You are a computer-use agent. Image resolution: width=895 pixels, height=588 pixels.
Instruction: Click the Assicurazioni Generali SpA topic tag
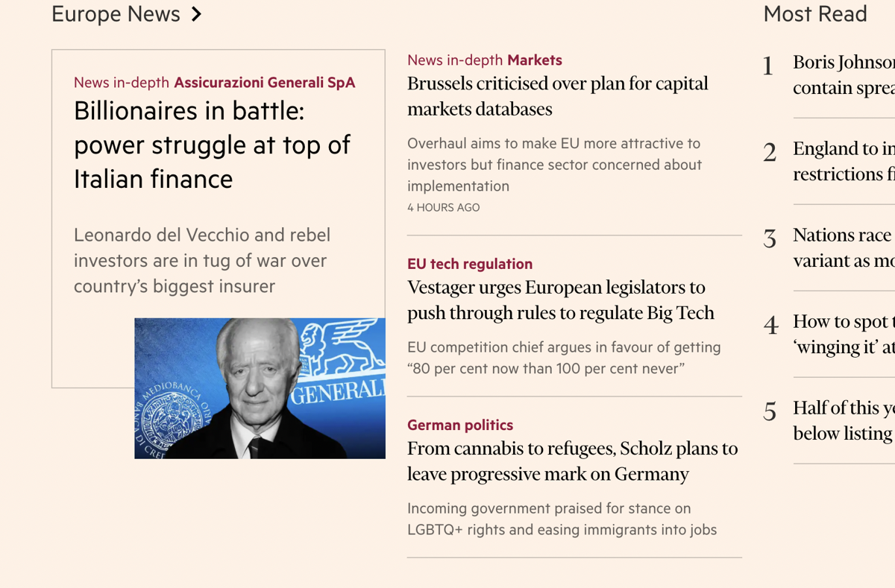click(x=265, y=83)
